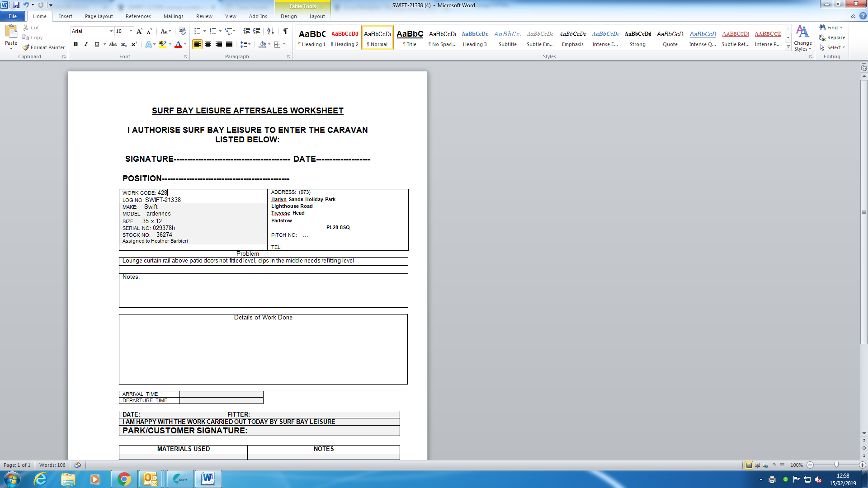Click the zoom slider handle

pyautogui.click(x=836, y=465)
